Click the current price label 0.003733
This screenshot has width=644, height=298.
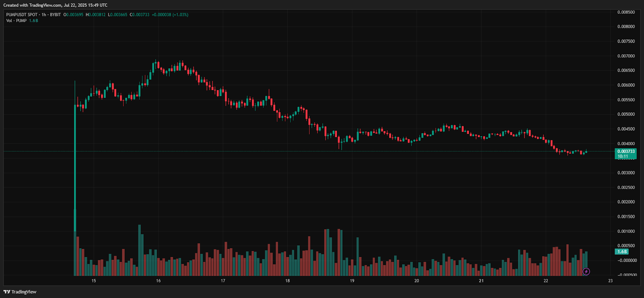click(625, 152)
